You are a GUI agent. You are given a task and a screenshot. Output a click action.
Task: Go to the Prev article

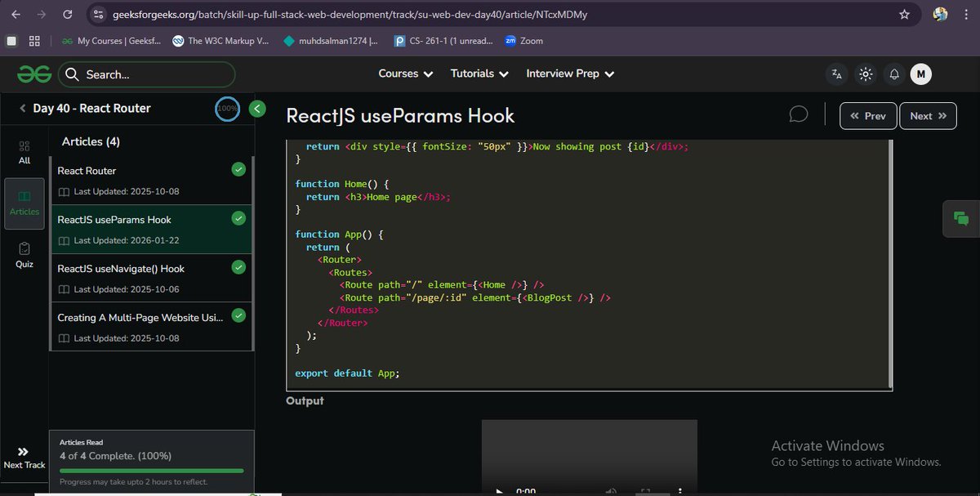[868, 116]
